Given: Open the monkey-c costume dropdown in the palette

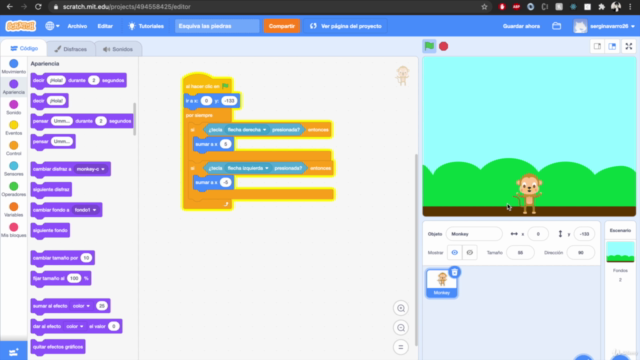Looking at the screenshot, I should (91, 169).
